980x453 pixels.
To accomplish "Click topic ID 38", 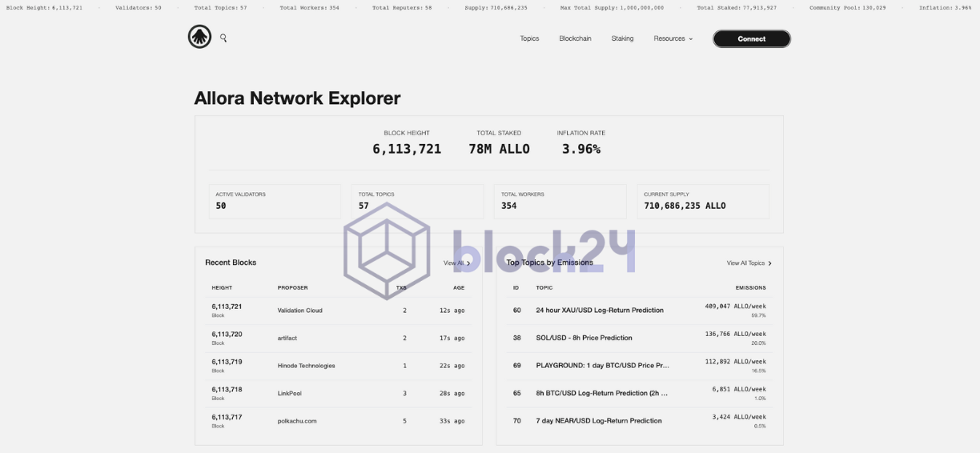I will (516, 338).
